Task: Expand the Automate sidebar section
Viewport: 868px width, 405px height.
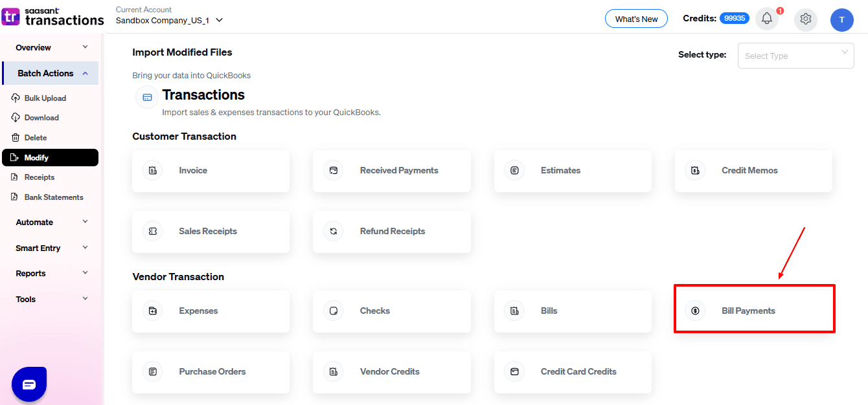Action: tap(51, 222)
